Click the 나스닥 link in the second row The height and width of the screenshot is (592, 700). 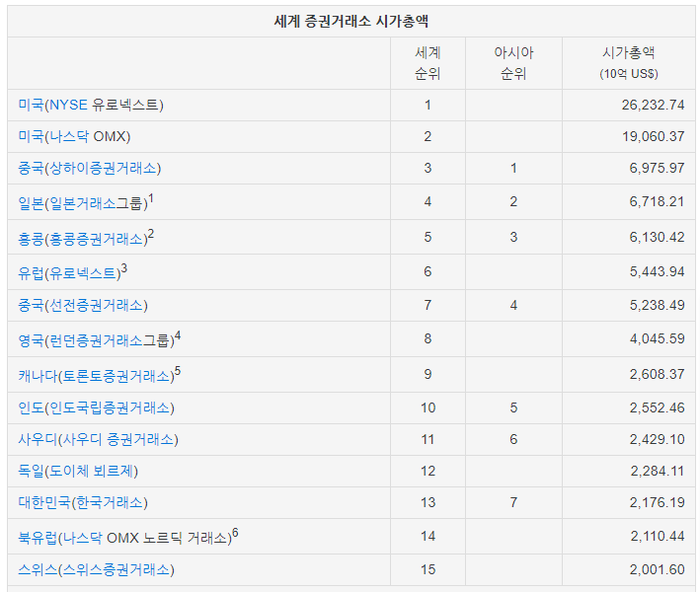[x=68, y=136]
